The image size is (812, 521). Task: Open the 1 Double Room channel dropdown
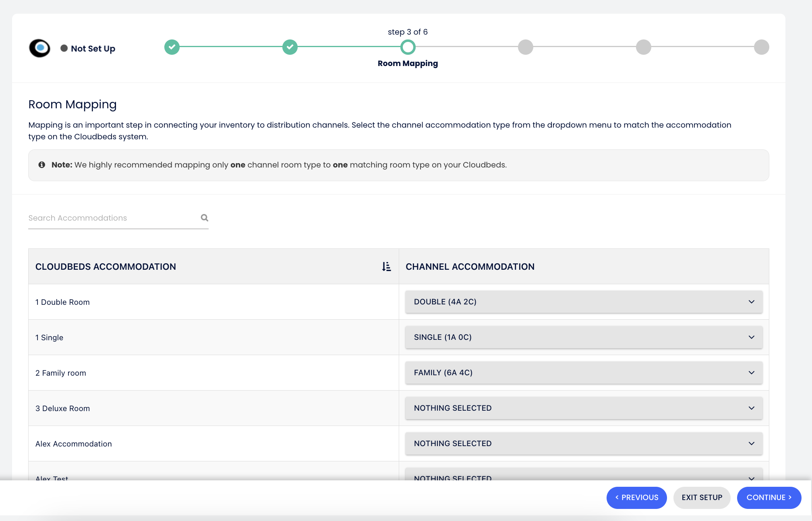click(x=584, y=302)
